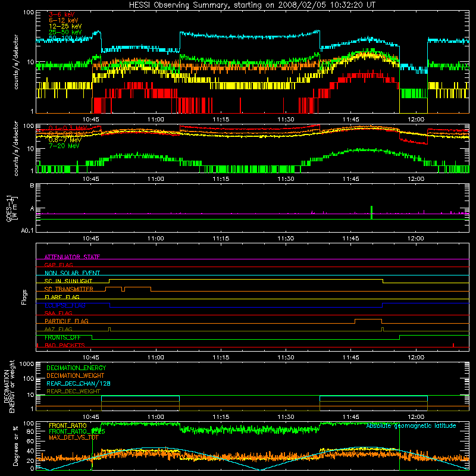Click the 'FRONTS_OFF' flag label
Image resolution: width=476 pixels, height=476 pixels.
coord(62,337)
